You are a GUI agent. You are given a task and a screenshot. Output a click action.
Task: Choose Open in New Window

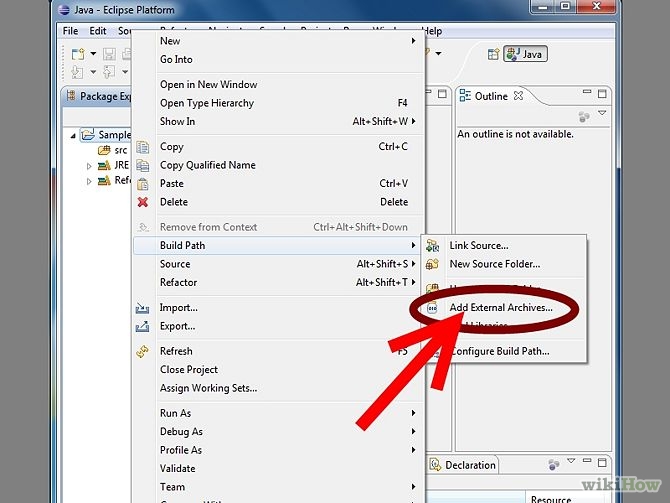[279, 85]
